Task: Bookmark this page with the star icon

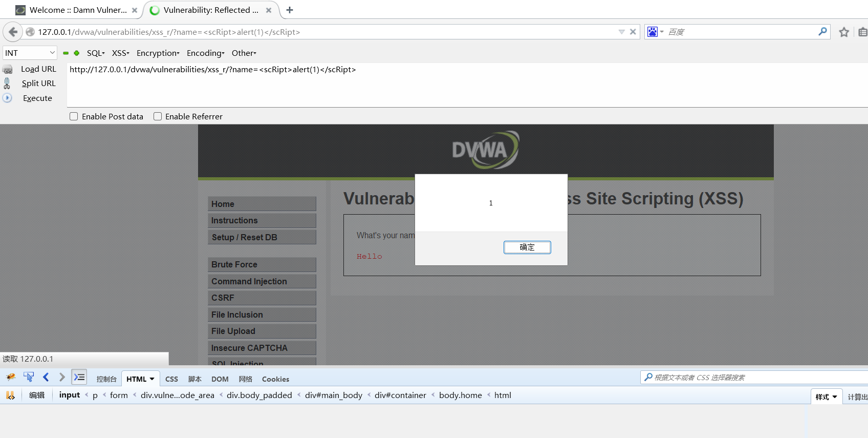Action: pos(844,32)
